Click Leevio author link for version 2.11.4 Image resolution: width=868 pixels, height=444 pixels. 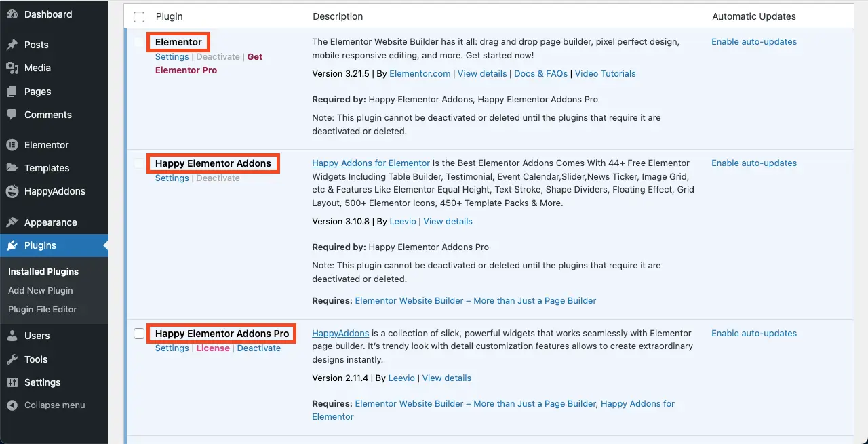pos(402,378)
